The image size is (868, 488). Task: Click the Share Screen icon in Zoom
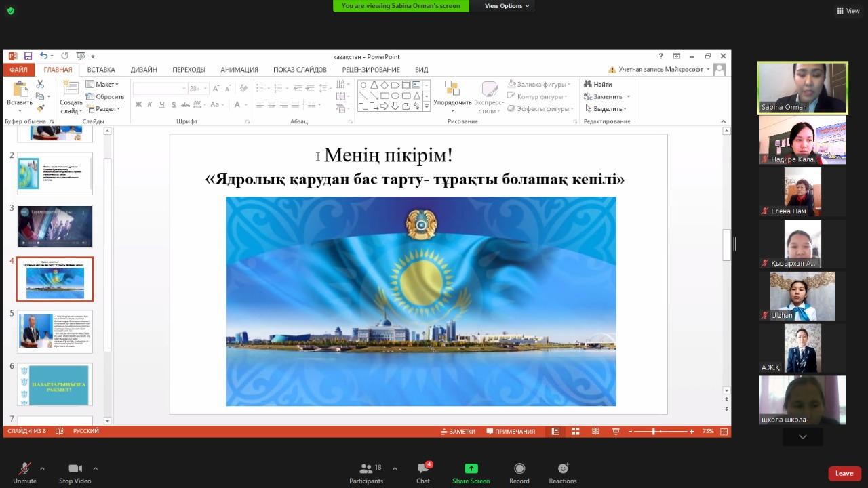(x=471, y=469)
